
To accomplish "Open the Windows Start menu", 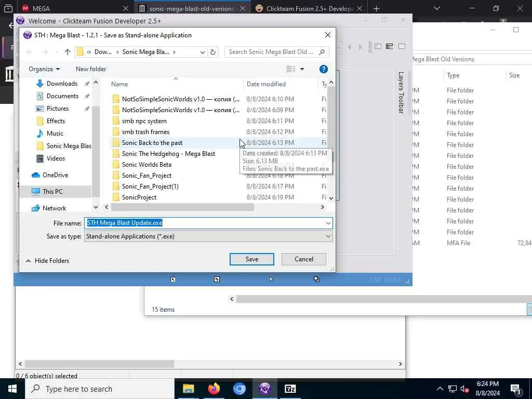I will [12, 389].
